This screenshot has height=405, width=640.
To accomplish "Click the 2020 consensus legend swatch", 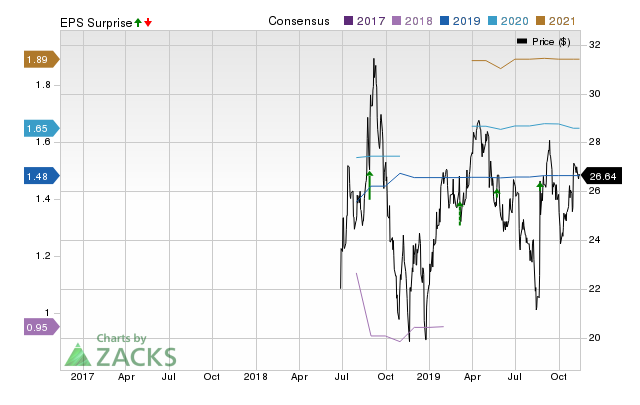I will (492, 21).
